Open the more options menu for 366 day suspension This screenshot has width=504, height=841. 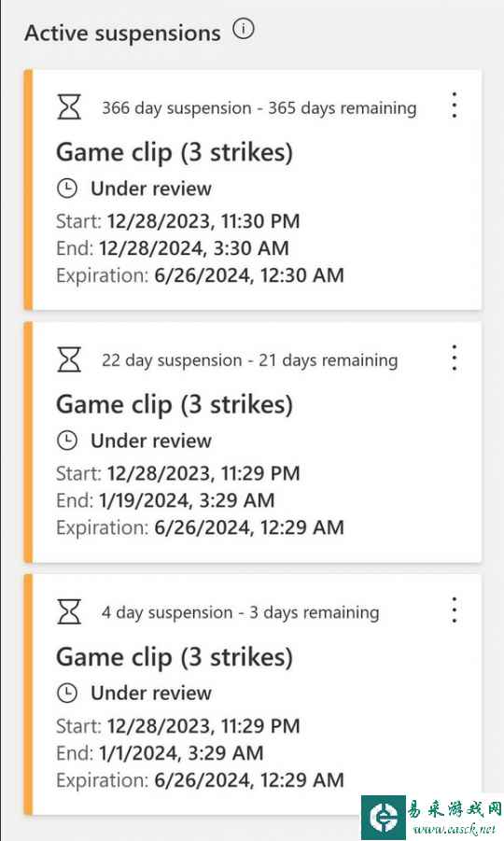(x=455, y=105)
